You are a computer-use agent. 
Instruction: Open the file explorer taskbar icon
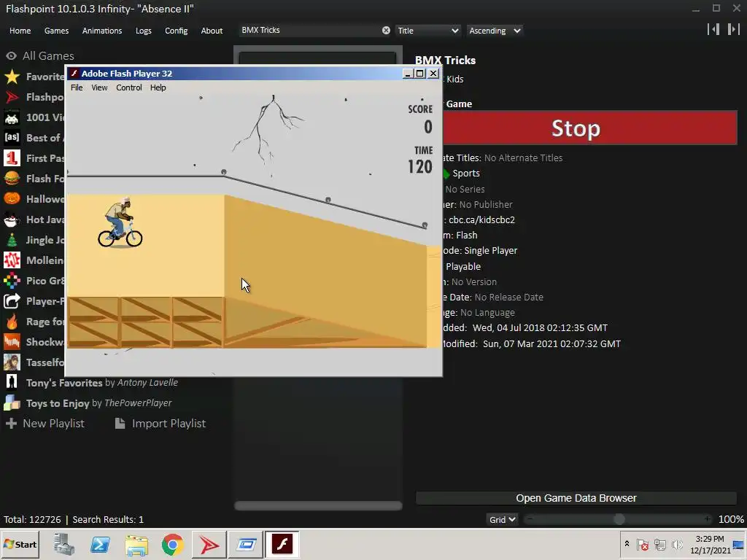click(x=136, y=544)
